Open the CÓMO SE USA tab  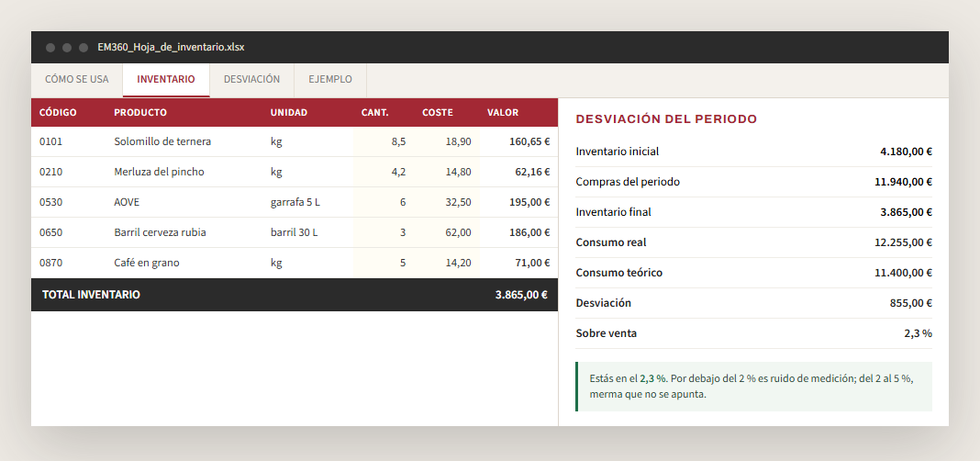(x=77, y=80)
